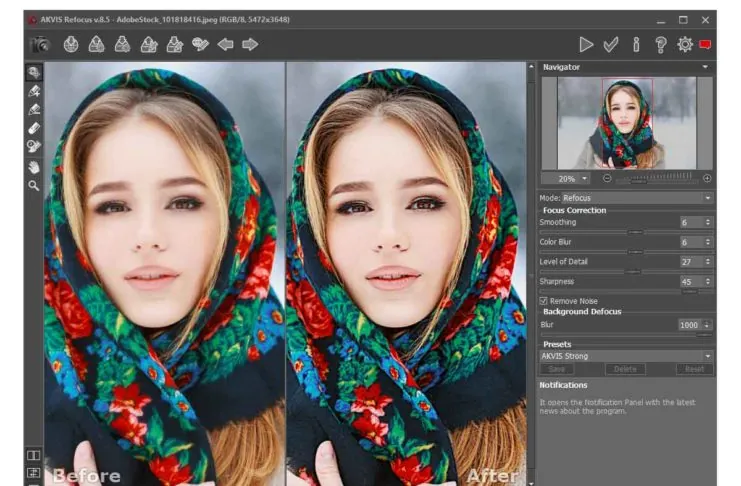Open notifications with the red speech bubble
This screenshot has width=741, height=486.
coord(706,44)
